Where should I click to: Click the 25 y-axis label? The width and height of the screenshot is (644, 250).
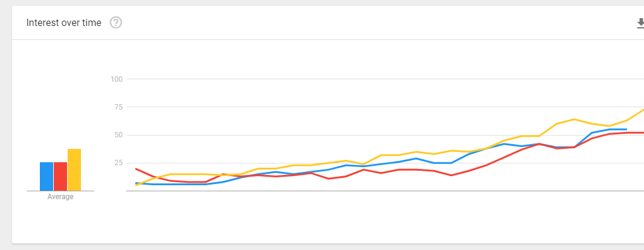pyautogui.click(x=118, y=163)
